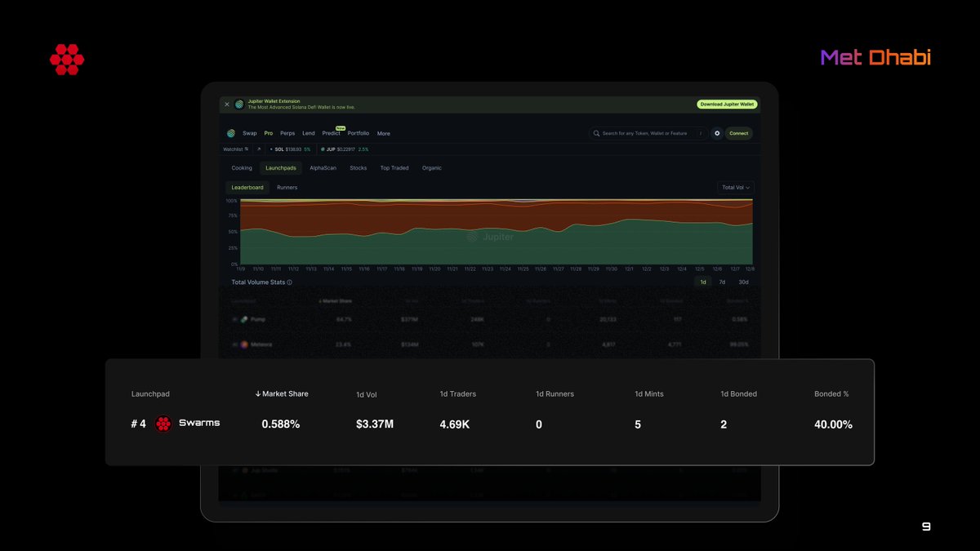Expand the More menu

383,133
